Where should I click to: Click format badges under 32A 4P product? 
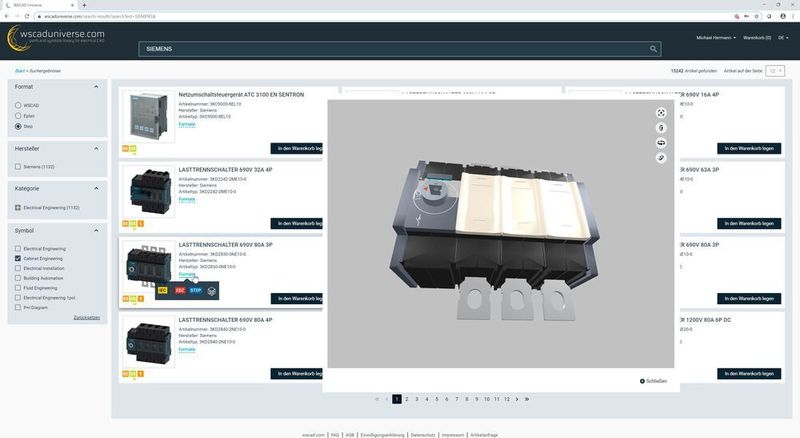pos(133,224)
